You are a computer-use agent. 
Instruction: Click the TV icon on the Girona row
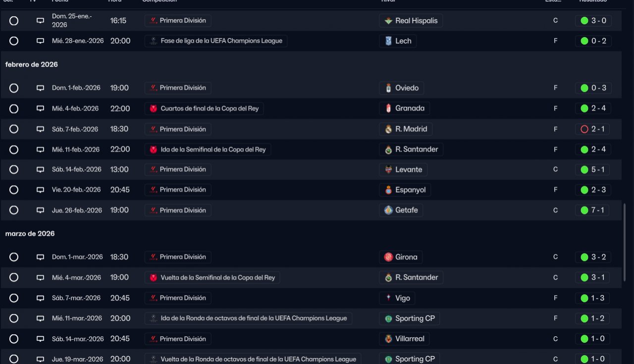click(41, 257)
